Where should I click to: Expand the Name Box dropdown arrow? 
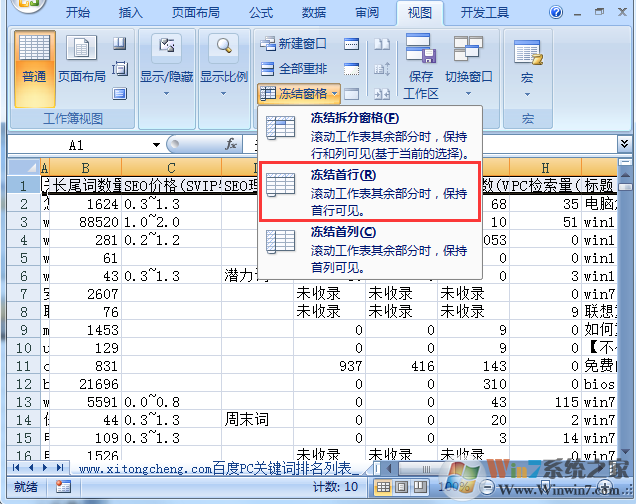pos(156,145)
